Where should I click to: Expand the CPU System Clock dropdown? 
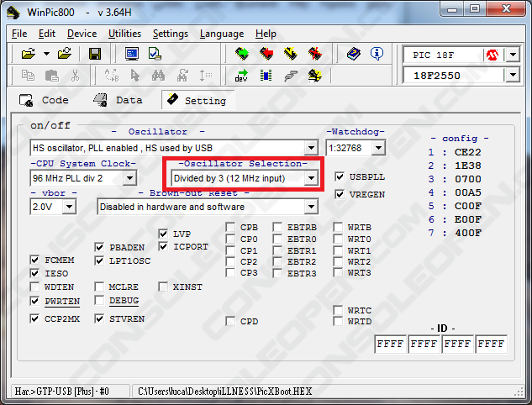(129, 178)
